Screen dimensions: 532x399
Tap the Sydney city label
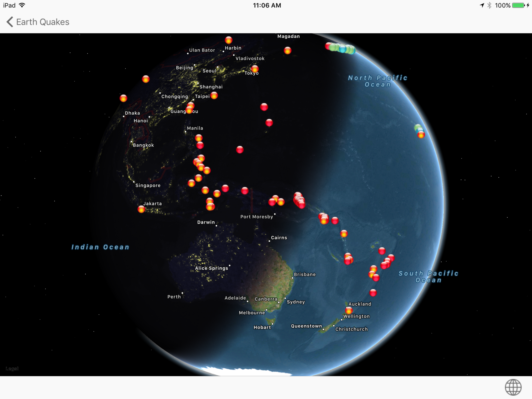pos(296,302)
